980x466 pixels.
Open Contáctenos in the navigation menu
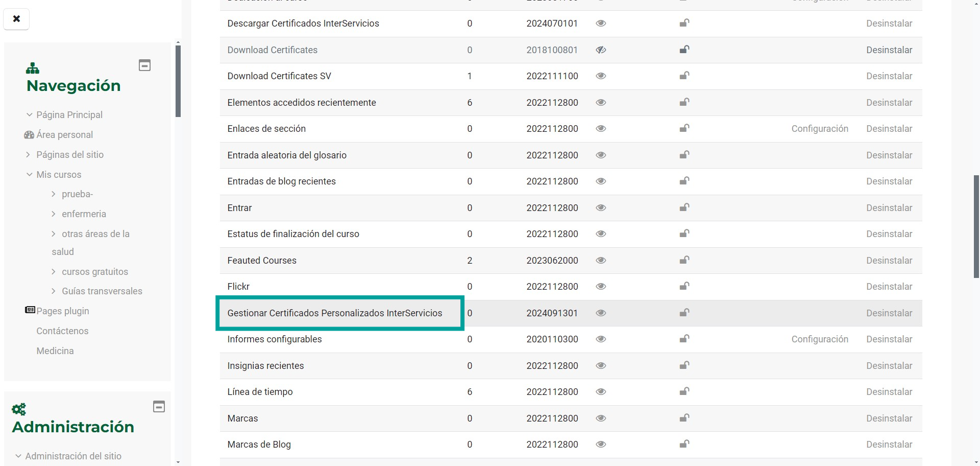(62, 331)
